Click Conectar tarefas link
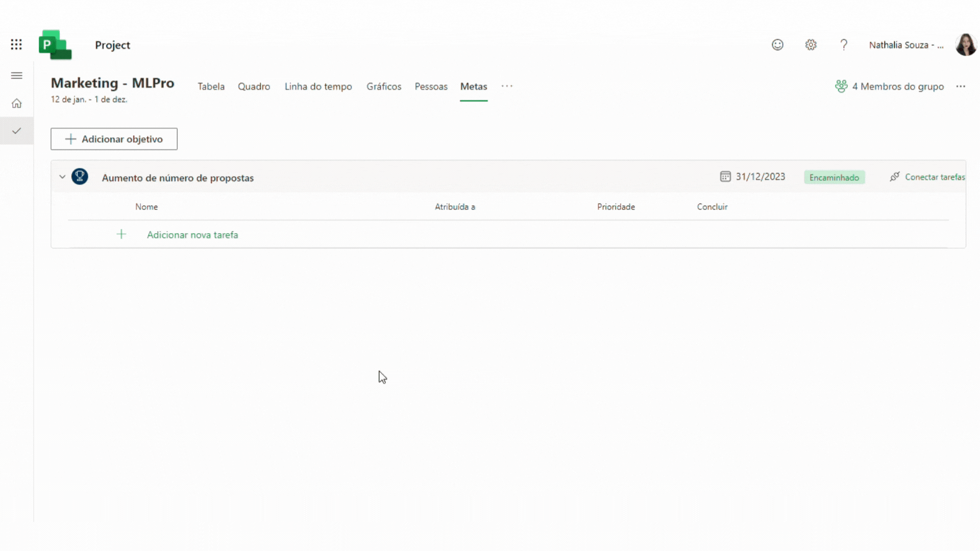 [x=935, y=177]
